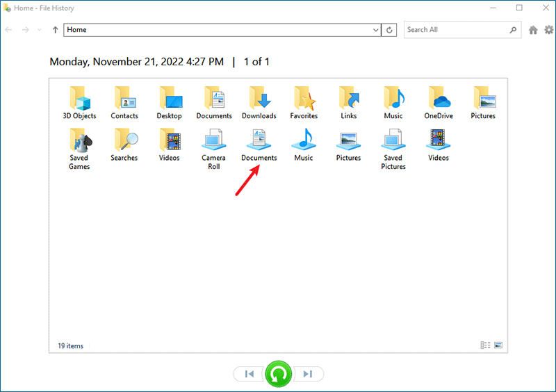Open the Contacts folder
Image resolution: width=556 pixels, height=392 pixels.
[124, 103]
